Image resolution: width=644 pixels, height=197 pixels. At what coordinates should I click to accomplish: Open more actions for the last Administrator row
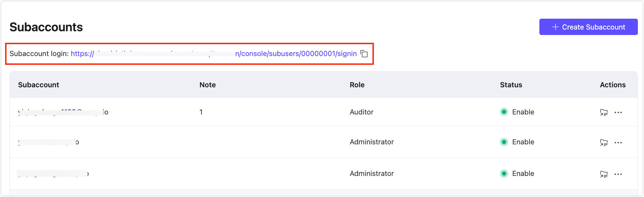(x=618, y=174)
